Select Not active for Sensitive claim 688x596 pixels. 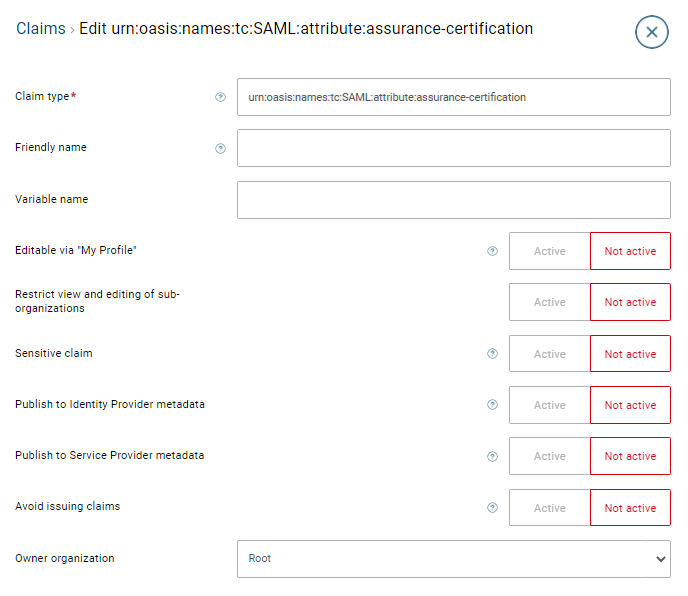[630, 354]
